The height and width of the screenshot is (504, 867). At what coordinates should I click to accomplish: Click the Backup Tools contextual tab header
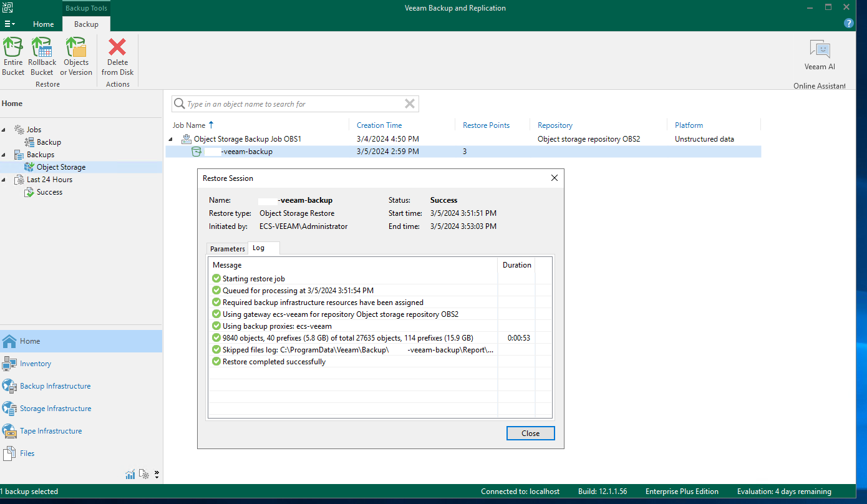point(86,8)
